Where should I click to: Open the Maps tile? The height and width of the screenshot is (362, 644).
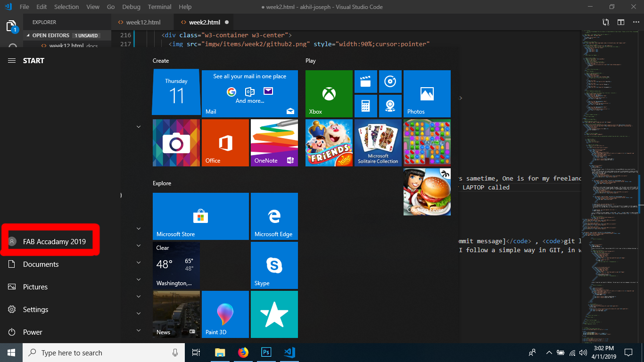[390, 106]
